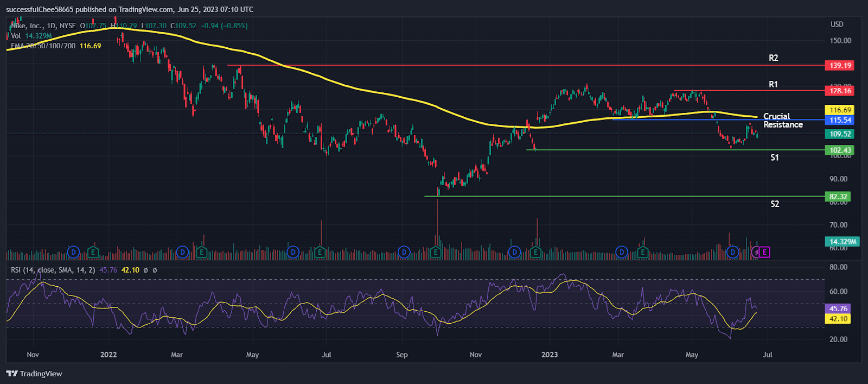This screenshot has height=384, width=868.
Task: Click the R2 resistance label
Action: click(774, 58)
